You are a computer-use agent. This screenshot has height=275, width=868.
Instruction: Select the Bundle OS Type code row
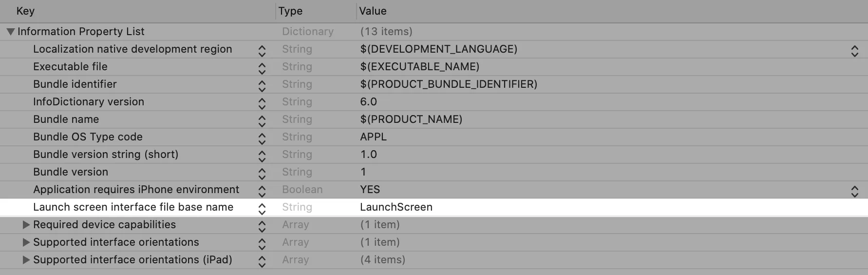tap(88, 137)
